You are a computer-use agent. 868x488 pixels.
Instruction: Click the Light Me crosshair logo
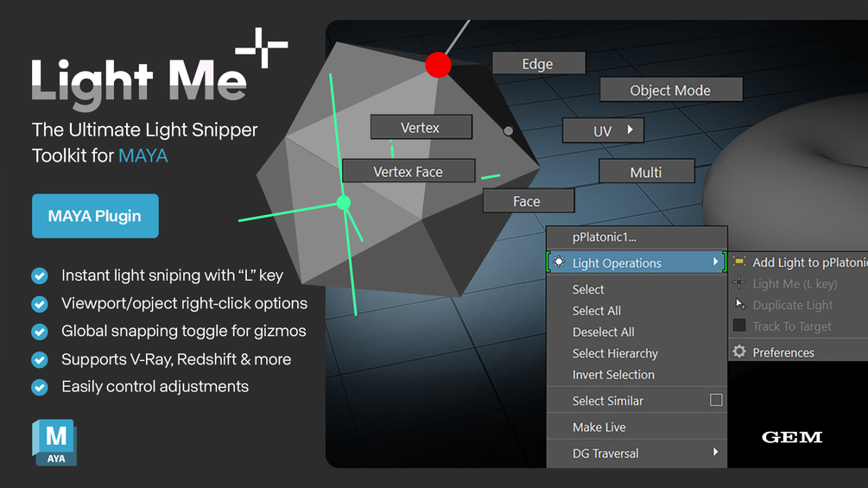tap(262, 48)
